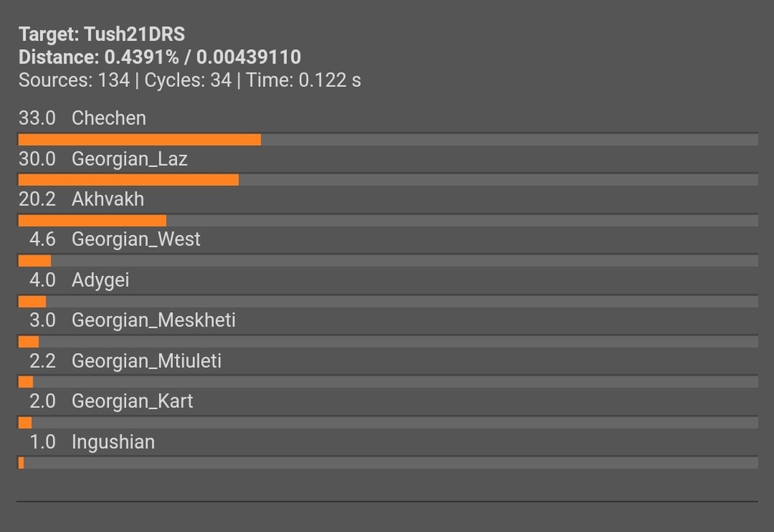Click the Ingushian result label
This screenshot has height=532, width=774.
[113, 442]
